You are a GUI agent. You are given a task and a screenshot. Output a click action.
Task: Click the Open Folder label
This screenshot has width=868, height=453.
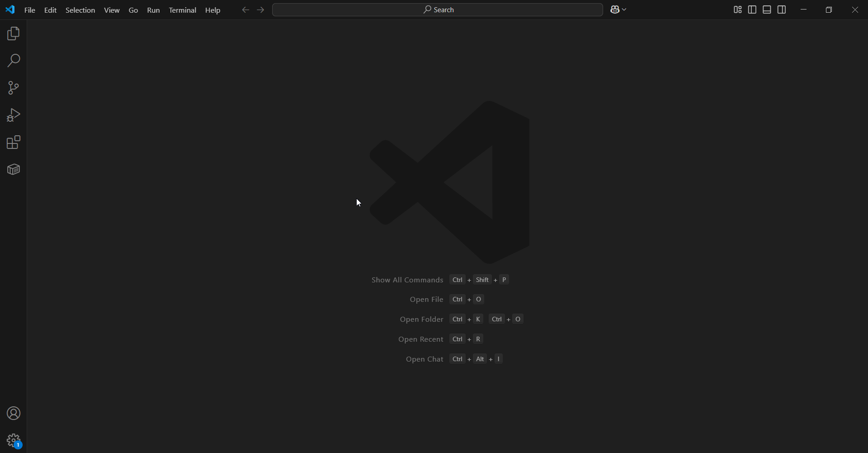pyautogui.click(x=421, y=319)
